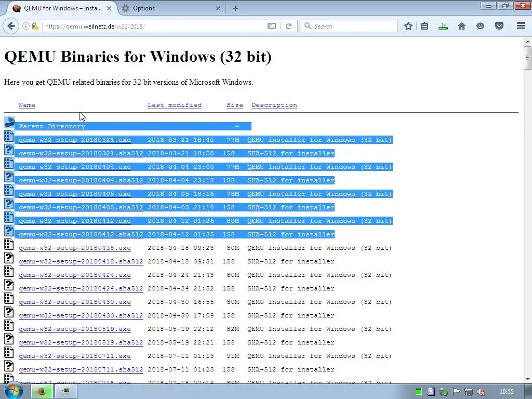Click the date text 2018-04-18 09:23
532x399 pixels.
180,248
